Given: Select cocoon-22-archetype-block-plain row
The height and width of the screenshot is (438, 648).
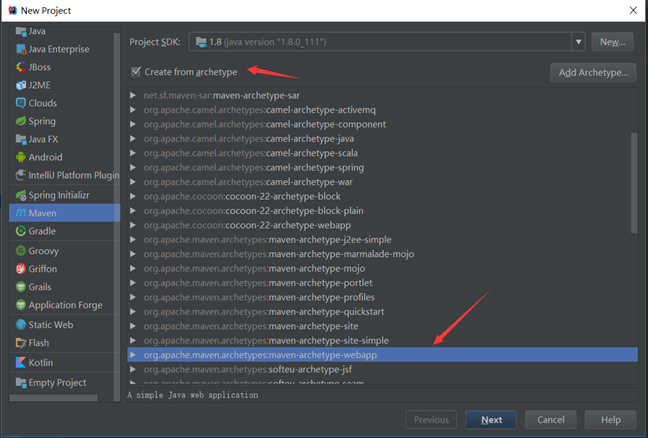Looking at the screenshot, I should coord(382,211).
